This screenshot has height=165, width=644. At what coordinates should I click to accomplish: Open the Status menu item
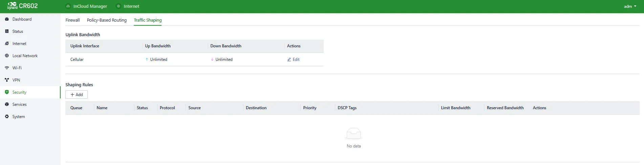pos(30,31)
